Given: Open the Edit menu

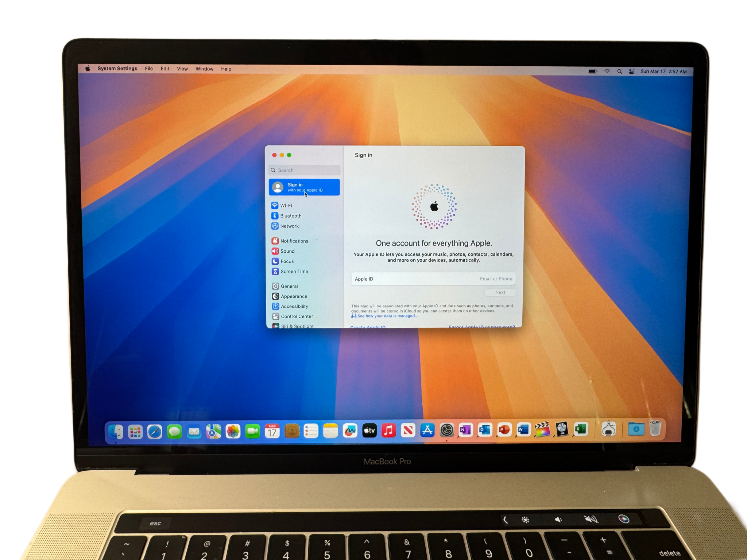Looking at the screenshot, I should tap(165, 69).
